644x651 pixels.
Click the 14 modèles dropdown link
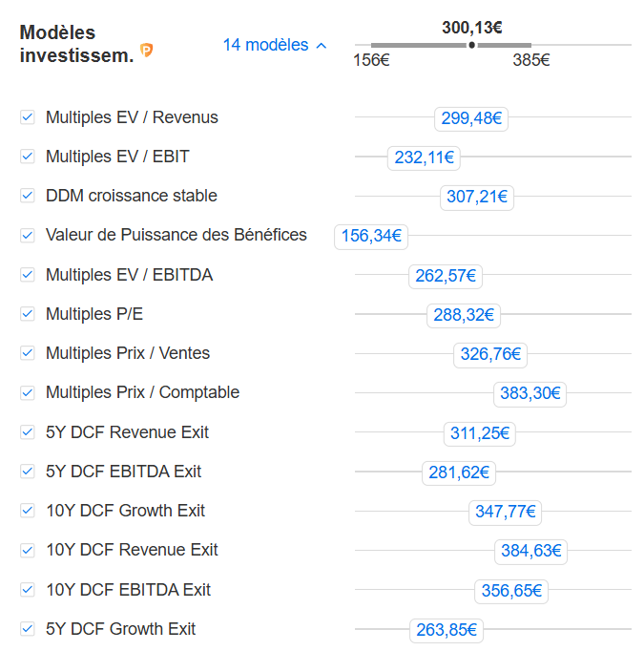(x=266, y=45)
